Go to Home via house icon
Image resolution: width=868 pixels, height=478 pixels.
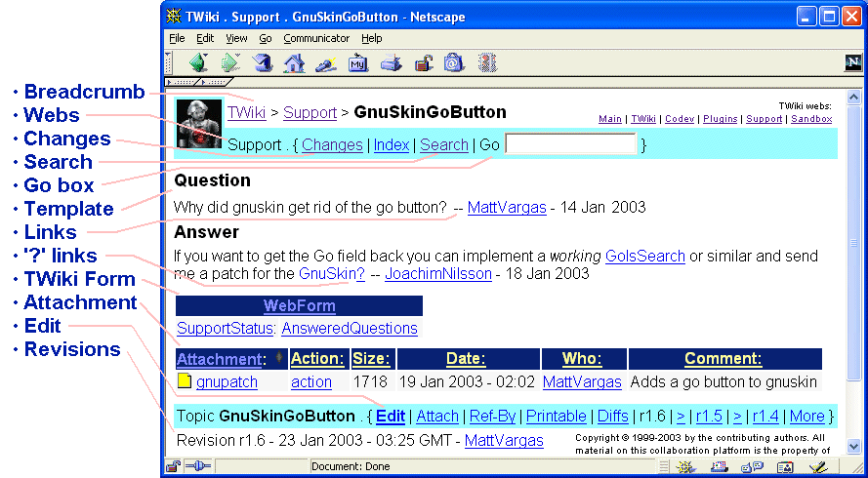coord(293,63)
